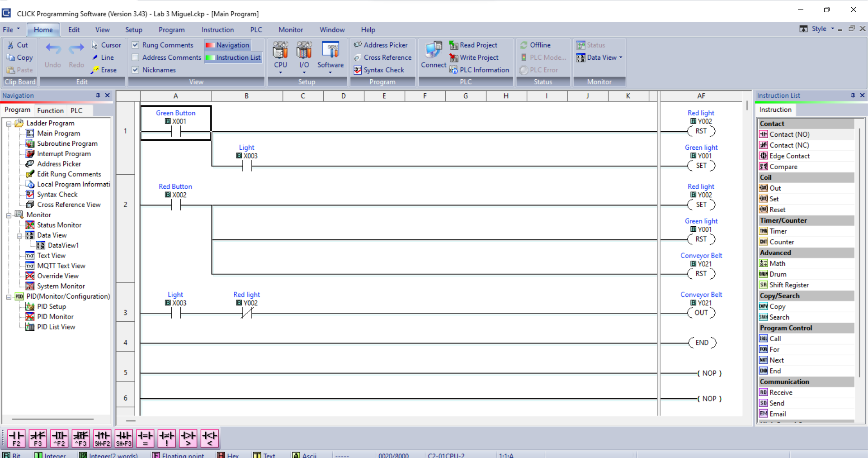Screen dimensions: 868x458
Task: Uncheck the Nicknames checkbox
Action: (x=135, y=70)
